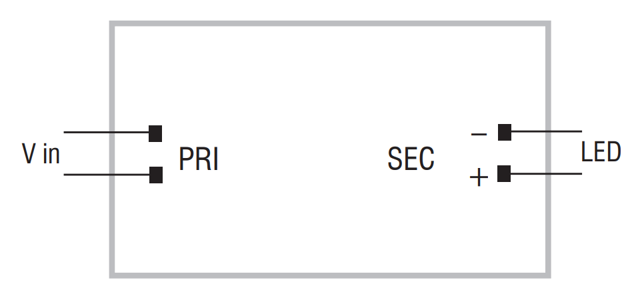Click the negative LED output wire
Screen dimensions: 644x300
[x=546, y=131]
